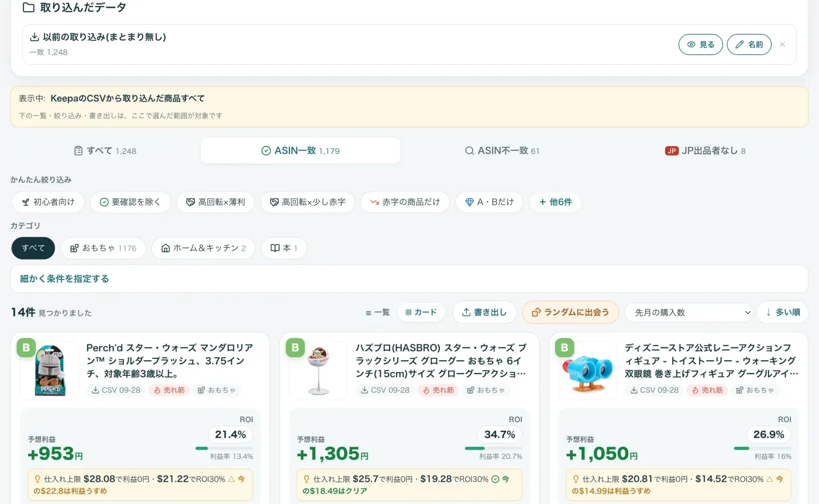The width and height of the screenshot is (819, 504).
Task: Open the ハズブロ(HASBRO) ブラックシリーズ product title
Action: 441,360
